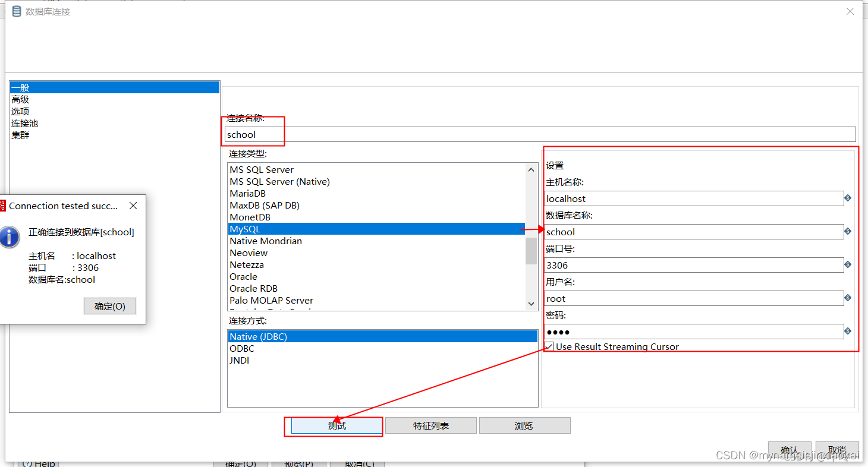Select MaxDB (SAP DB) connection type

376,205
